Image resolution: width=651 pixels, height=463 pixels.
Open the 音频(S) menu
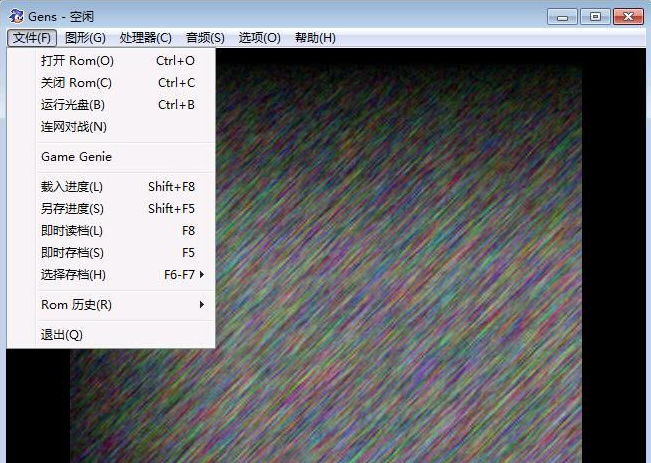coord(205,38)
